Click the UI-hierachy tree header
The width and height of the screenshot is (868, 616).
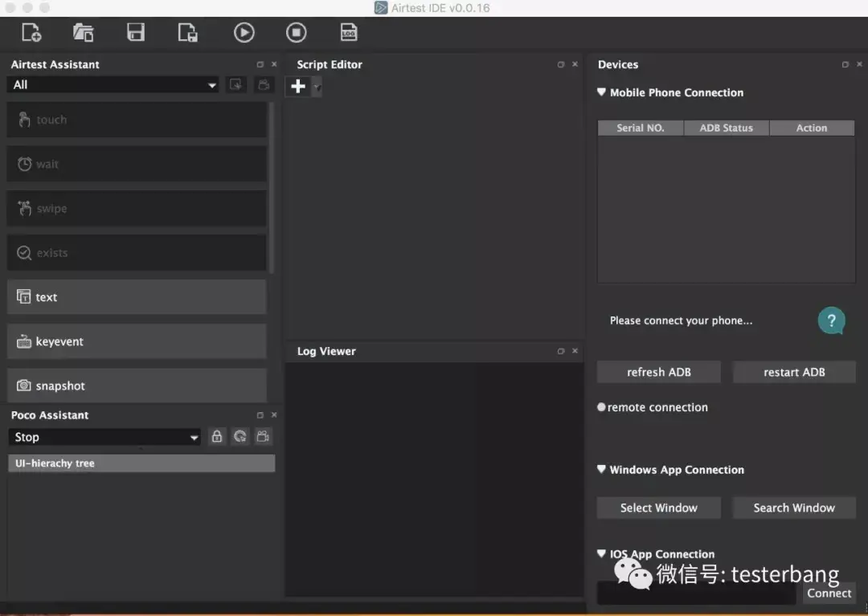pos(141,463)
